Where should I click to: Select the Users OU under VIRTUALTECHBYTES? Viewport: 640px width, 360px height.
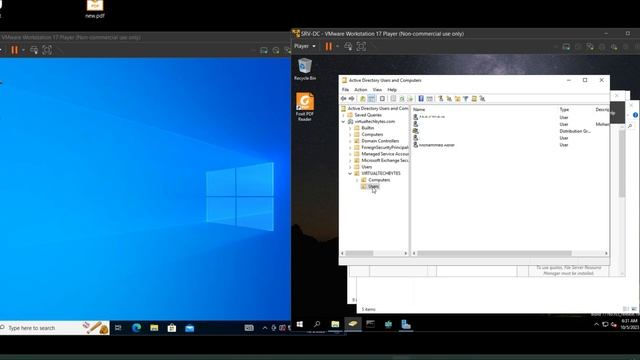pos(373,187)
